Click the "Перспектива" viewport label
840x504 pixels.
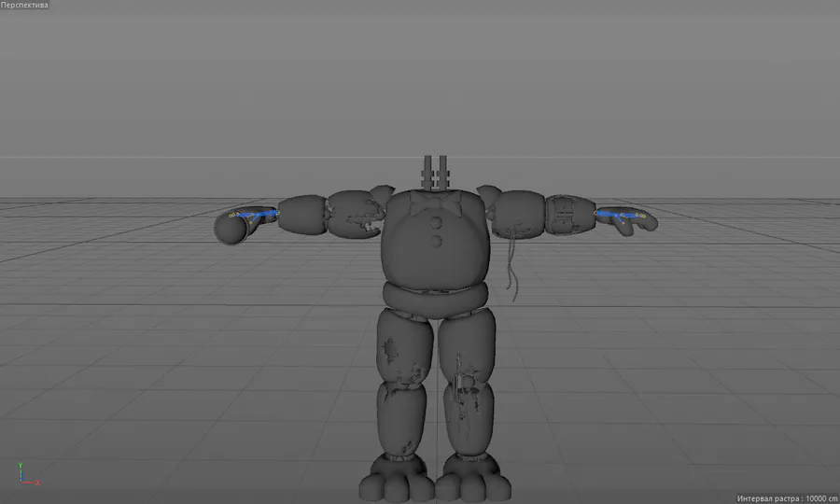pyautogui.click(x=24, y=5)
